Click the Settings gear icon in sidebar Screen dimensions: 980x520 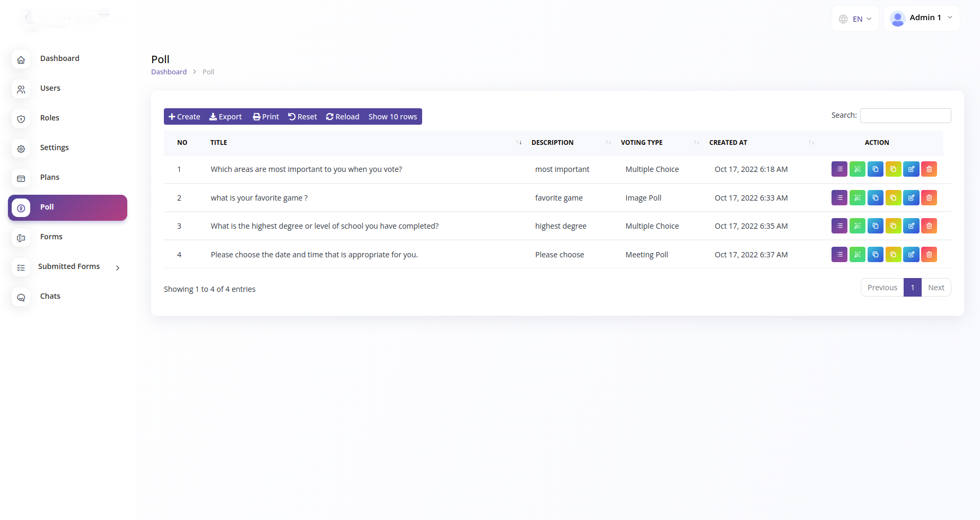click(x=21, y=149)
